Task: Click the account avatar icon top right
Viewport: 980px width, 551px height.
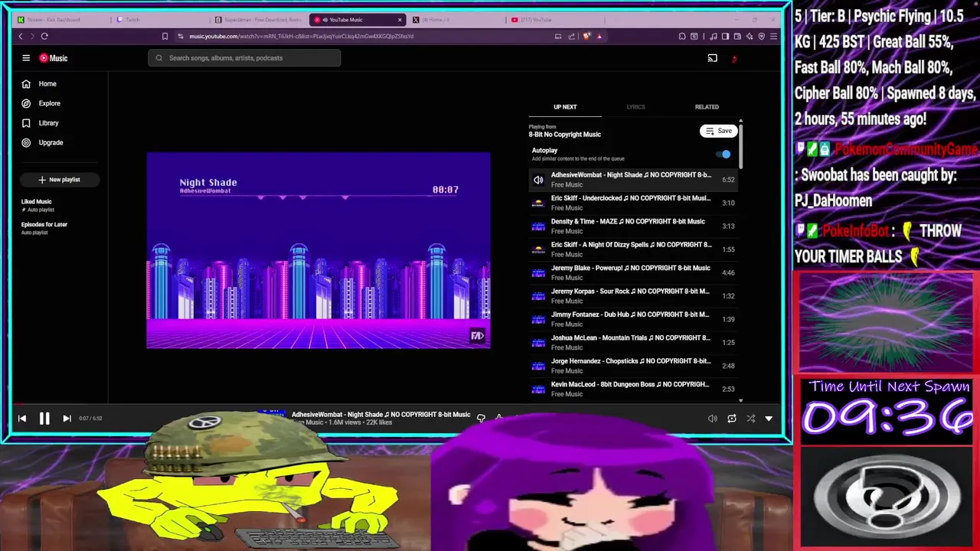Action: [x=735, y=58]
